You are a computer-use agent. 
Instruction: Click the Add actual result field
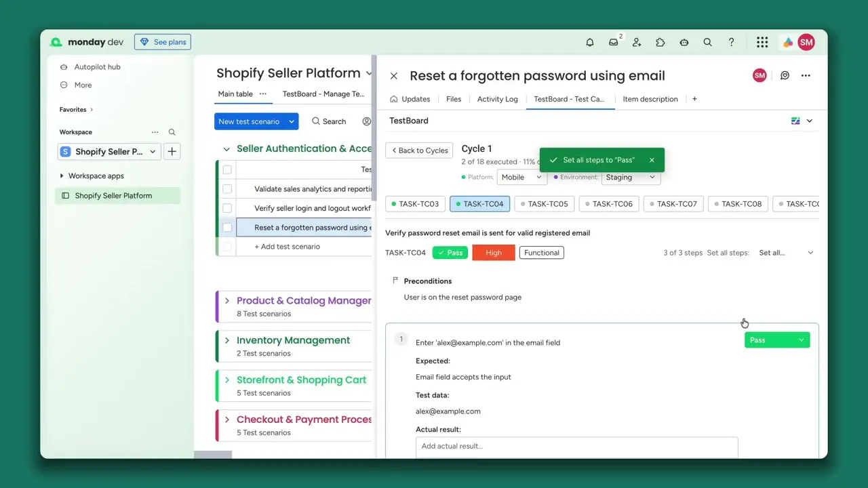coord(576,446)
